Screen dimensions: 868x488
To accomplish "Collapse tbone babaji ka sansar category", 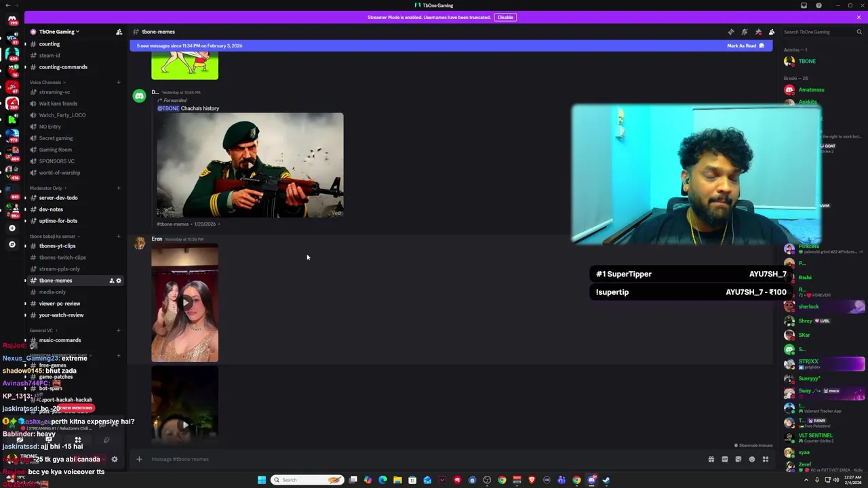I will (x=54, y=237).
